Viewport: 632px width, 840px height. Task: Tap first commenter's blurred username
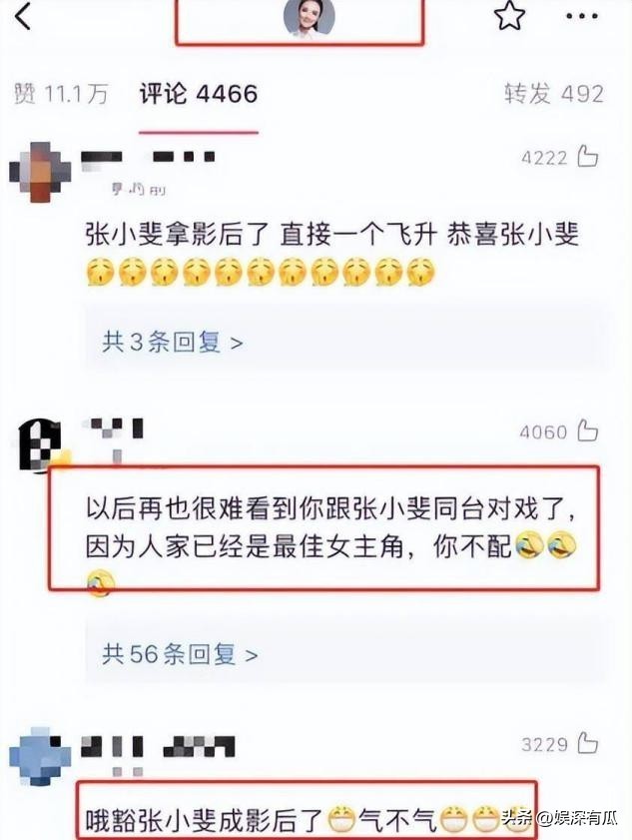click(x=148, y=157)
